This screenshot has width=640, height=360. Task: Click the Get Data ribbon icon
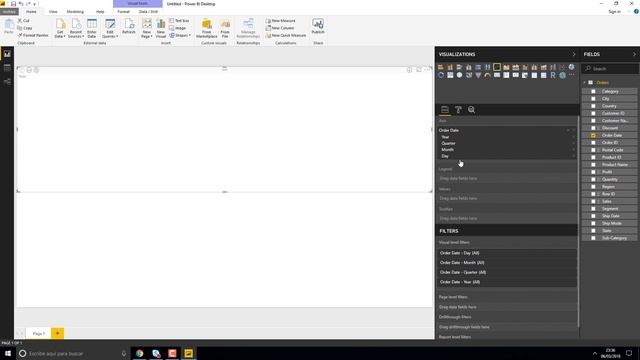[60, 28]
